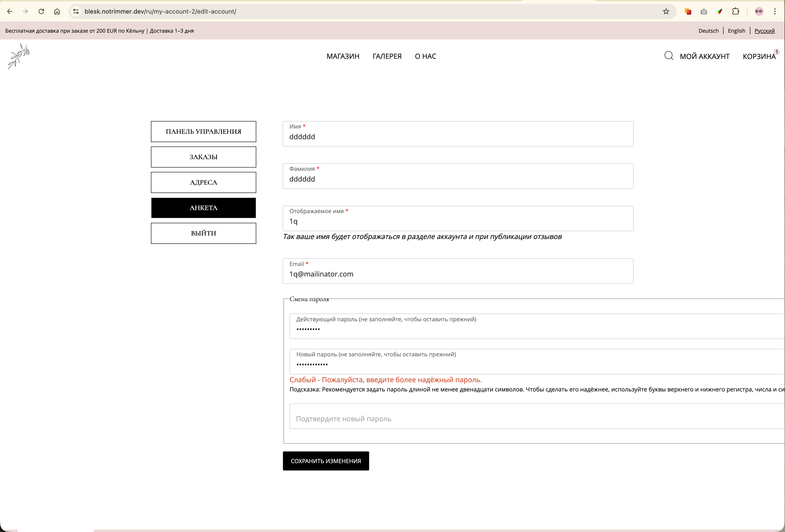The height and width of the screenshot is (532, 785).
Task: Open the АДРЕСА account tab
Action: (203, 183)
